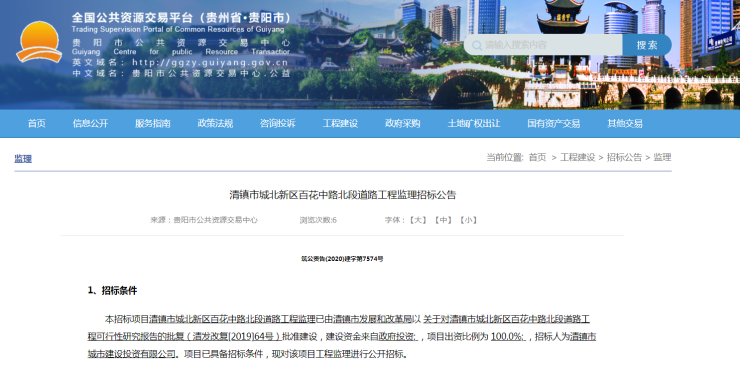Focus the search input field
Viewport: 740px width, 376px height.
(543, 45)
